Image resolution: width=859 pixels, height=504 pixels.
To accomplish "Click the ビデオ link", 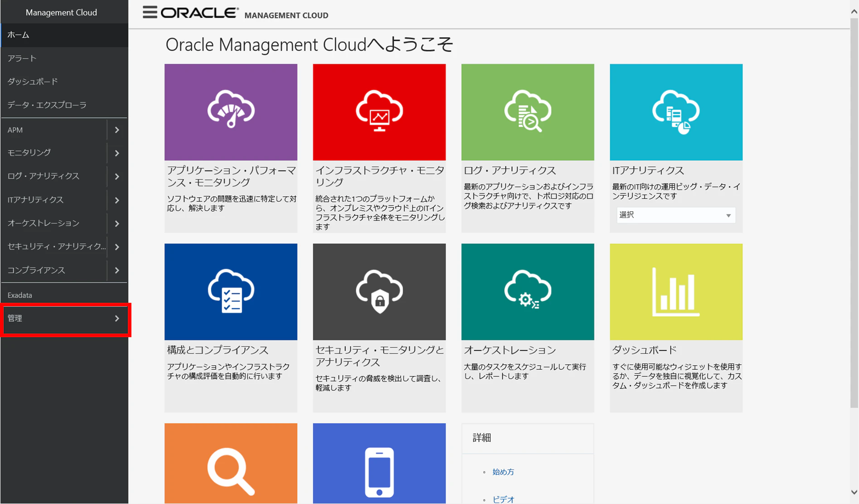I will pos(503,499).
